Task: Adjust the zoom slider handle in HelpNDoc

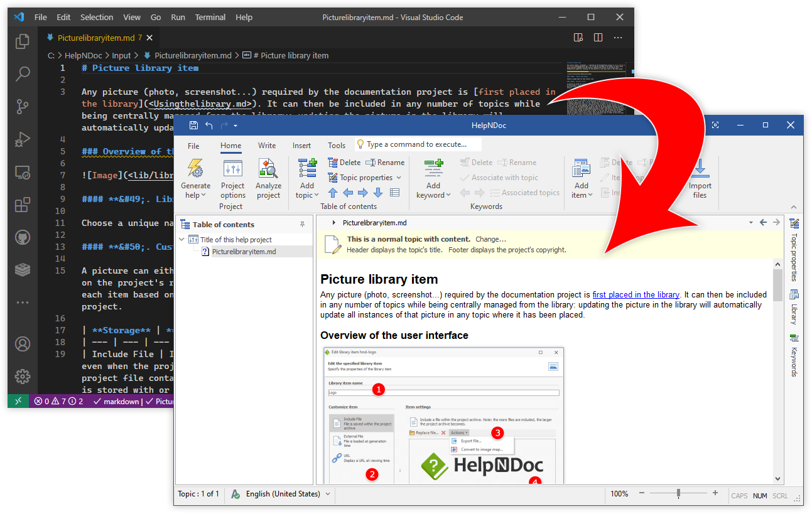Action: (x=679, y=494)
